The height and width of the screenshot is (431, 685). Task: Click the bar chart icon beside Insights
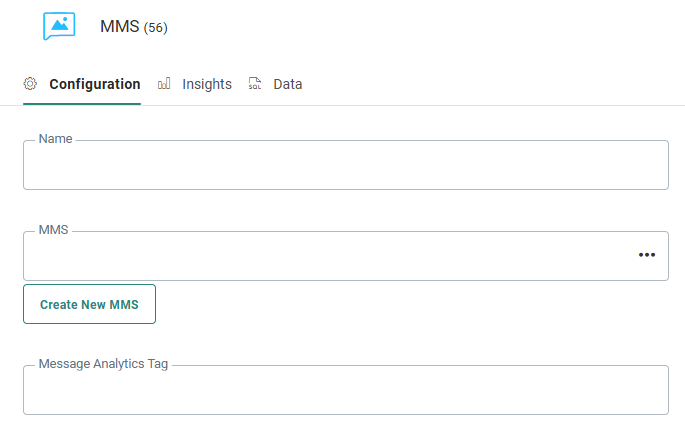[164, 84]
